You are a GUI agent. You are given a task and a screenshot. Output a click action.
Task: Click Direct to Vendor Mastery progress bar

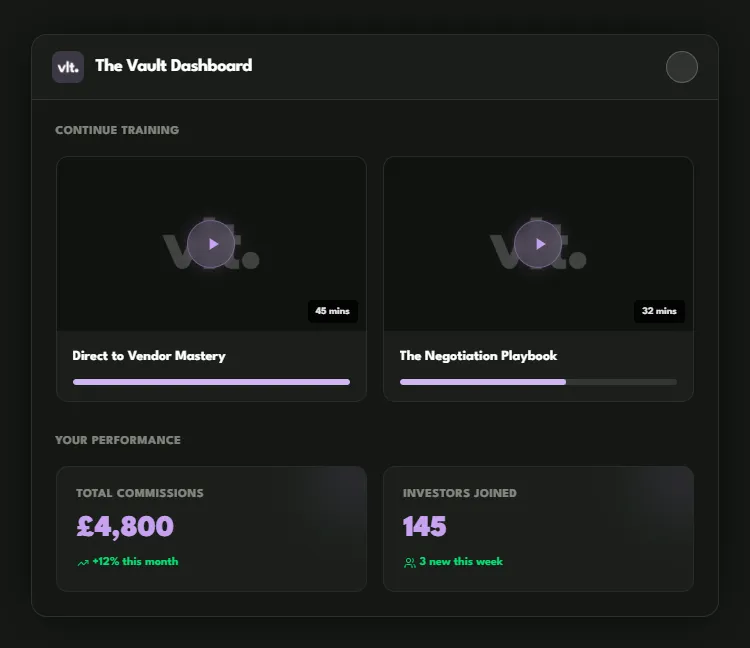211,382
